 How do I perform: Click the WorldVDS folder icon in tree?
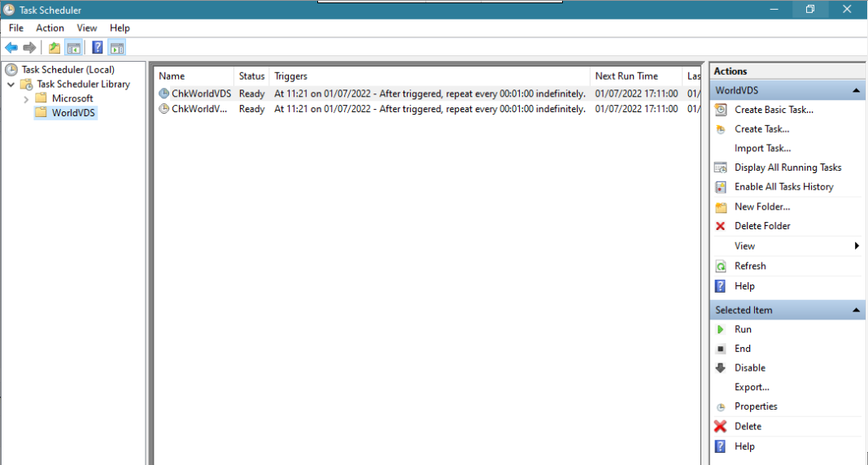point(41,112)
